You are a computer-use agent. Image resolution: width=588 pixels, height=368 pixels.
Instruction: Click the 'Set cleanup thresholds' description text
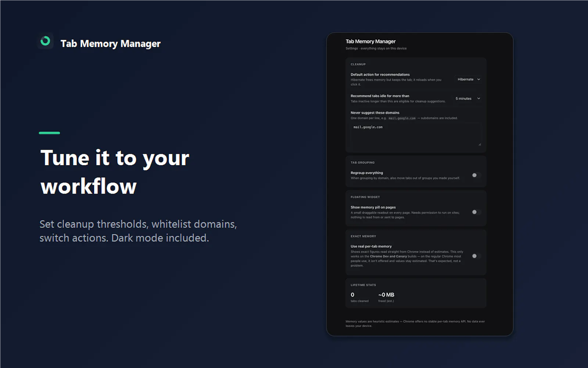click(138, 231)
